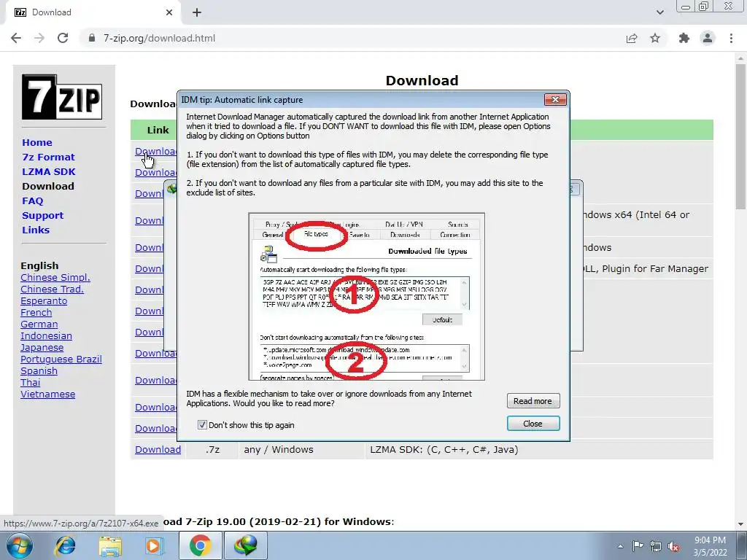Image resolution: width=747 pixels, height=560 pixels.
Task: Switch language to Vietnamese
Action: click(x=47, y=394)
